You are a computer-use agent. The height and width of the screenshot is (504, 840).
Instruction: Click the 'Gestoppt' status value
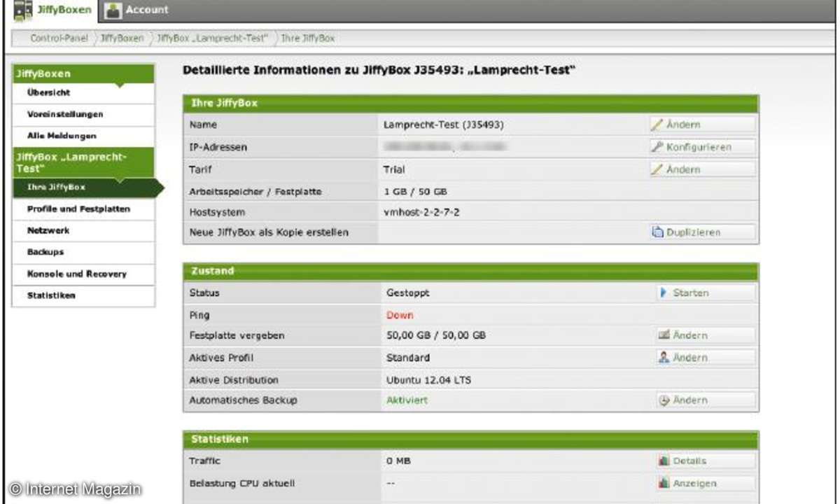coord(408,293)
